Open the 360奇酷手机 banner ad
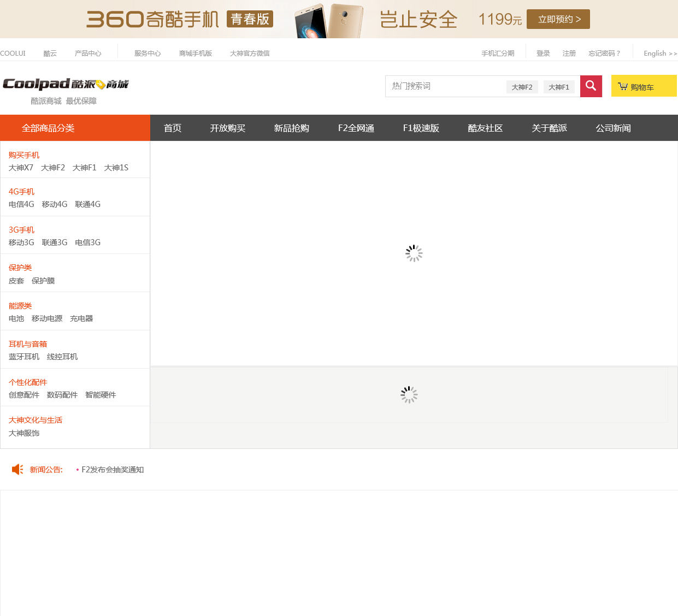This screenshot has width=678, height=616. tap(339, 19)
